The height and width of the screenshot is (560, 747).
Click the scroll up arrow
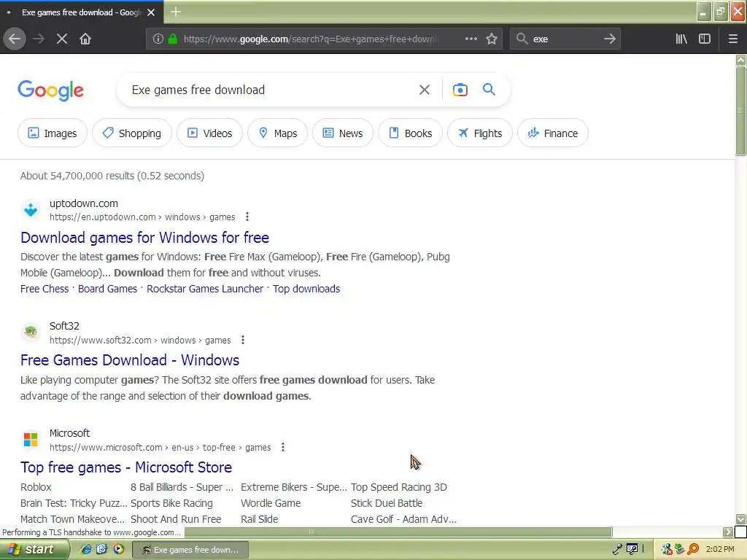point(740,60)
